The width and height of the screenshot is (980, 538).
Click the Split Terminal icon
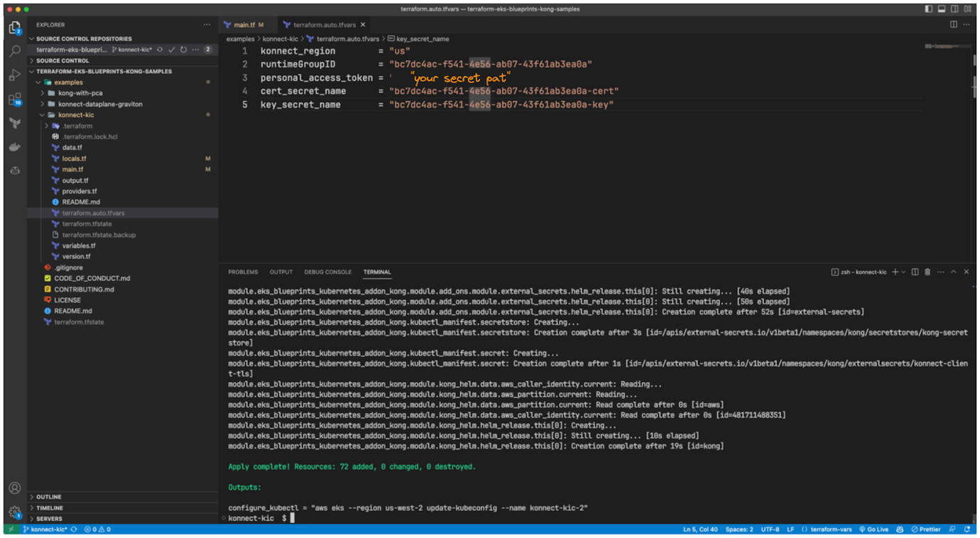916,271
